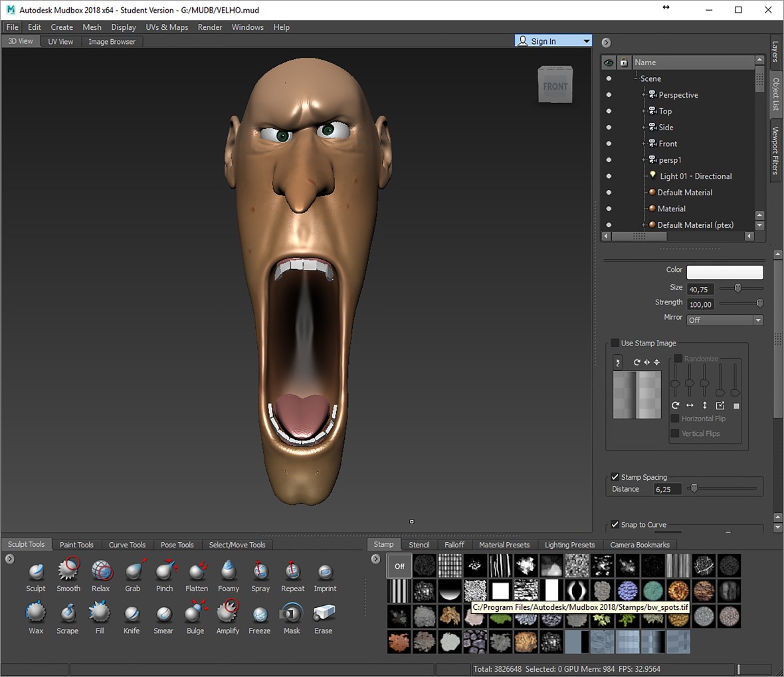This screenshot has height=677, width=784.
Task: Switch to the Paint Tools tab
Action: 76,545
